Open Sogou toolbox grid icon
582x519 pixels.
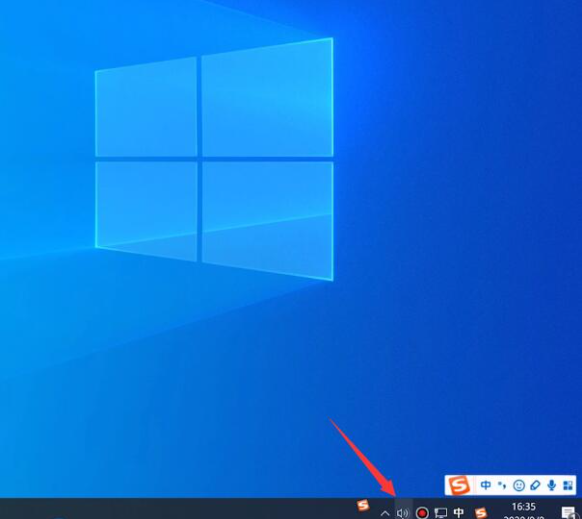(x=568, y=485)
